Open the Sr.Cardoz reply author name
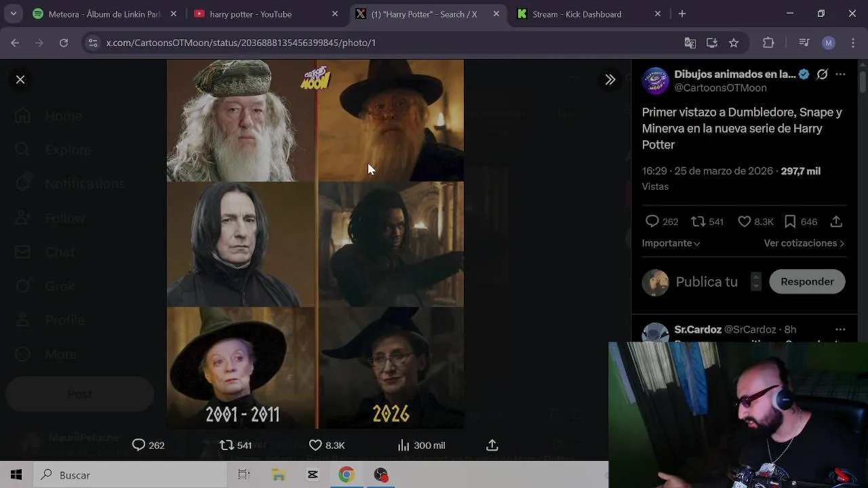Screen dimensions: 868x488 tap(698, 329)
